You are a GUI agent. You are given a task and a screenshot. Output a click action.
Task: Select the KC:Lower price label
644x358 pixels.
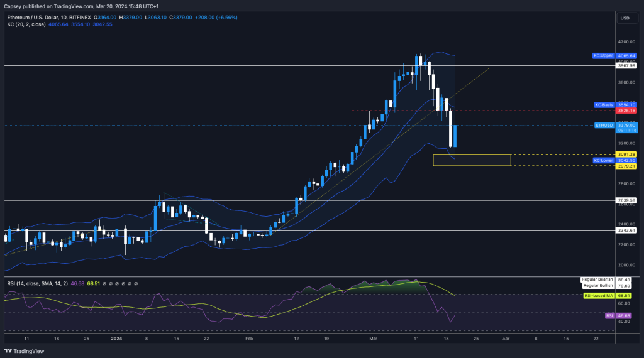[x=603, y=160]
